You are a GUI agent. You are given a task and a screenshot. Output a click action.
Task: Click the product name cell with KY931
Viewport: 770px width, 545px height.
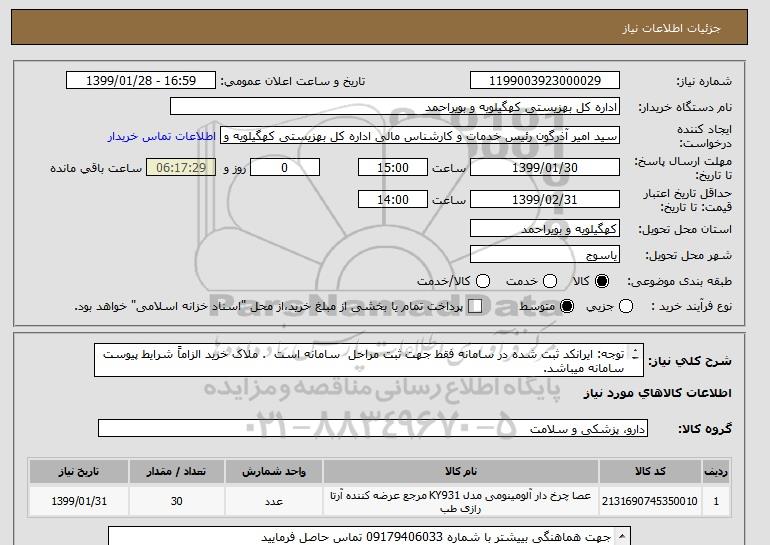pos(461,501)
